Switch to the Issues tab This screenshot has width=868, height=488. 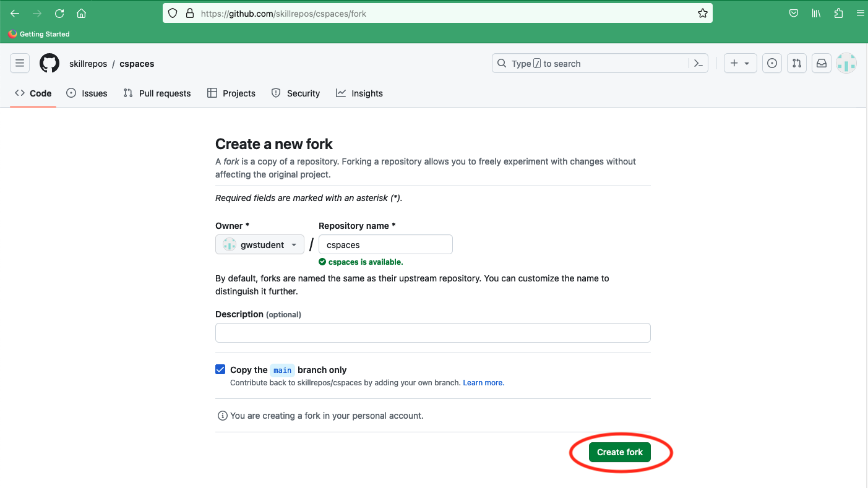pos(87,93)
